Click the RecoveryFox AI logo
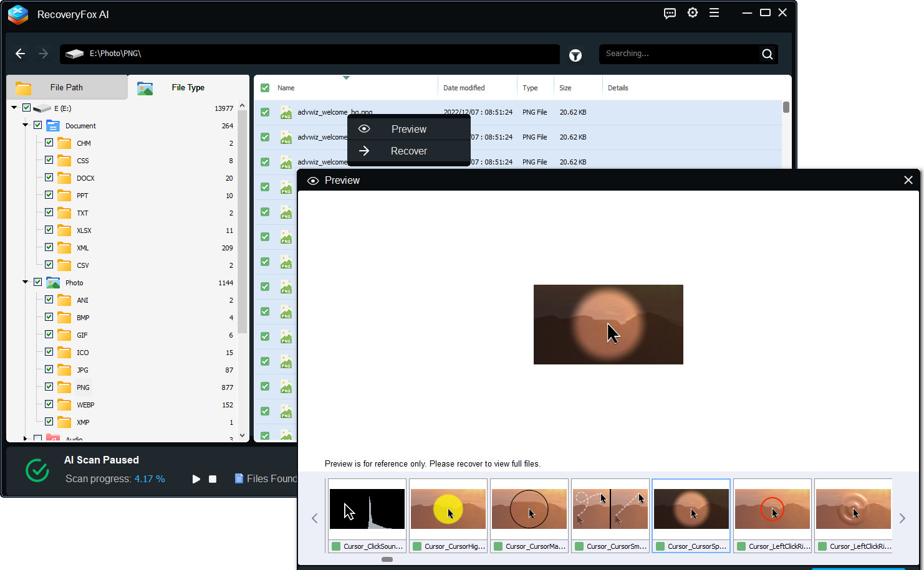Screen dimensions: 924x570 click(x=17, y=15)
